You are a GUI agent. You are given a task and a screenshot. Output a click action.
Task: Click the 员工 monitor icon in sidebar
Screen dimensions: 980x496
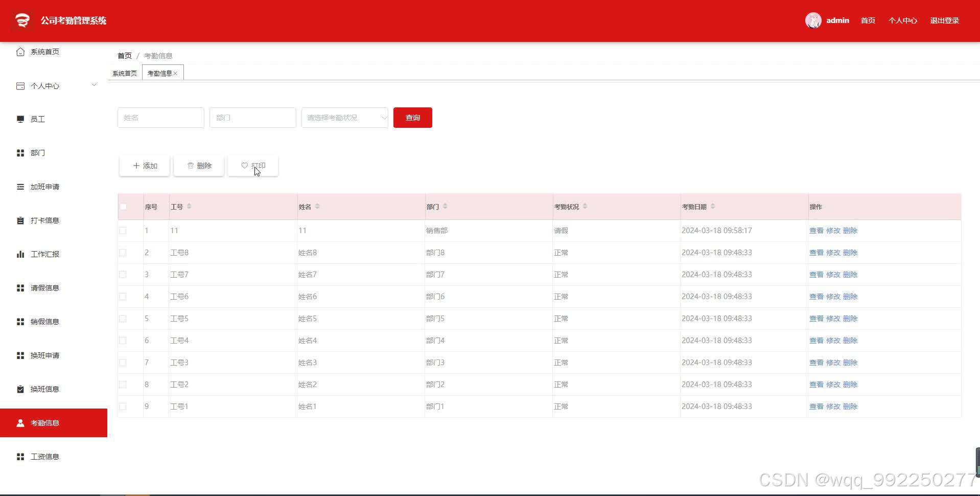point(20,119)
